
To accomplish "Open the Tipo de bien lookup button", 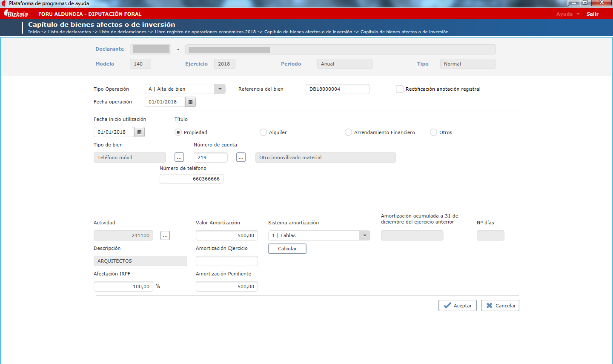I will (x=179, y=158).
